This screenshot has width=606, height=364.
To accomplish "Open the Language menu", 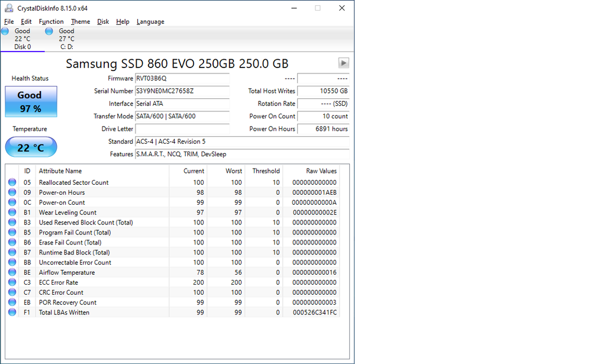I will click(150, 22).
